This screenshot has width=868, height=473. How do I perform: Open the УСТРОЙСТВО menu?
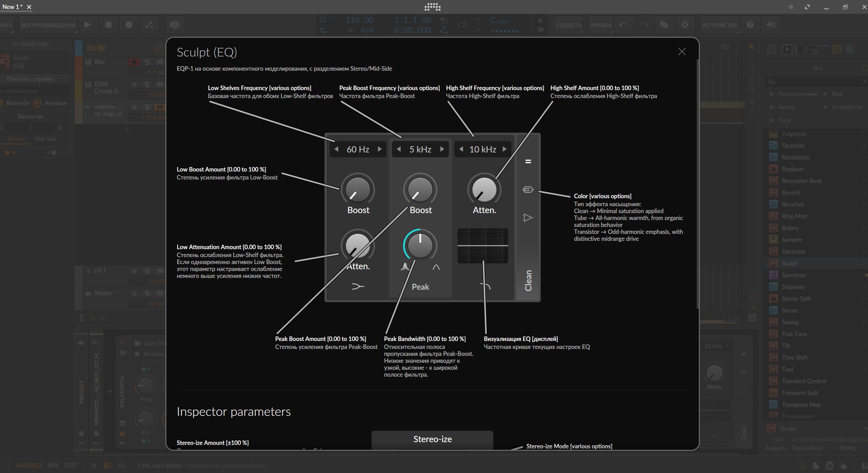(x=720, y=25)
